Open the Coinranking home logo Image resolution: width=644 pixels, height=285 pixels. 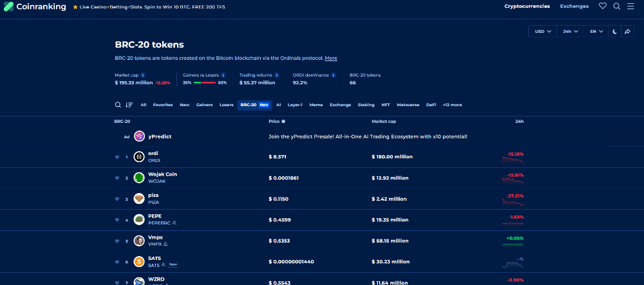(x=35, y=6)
